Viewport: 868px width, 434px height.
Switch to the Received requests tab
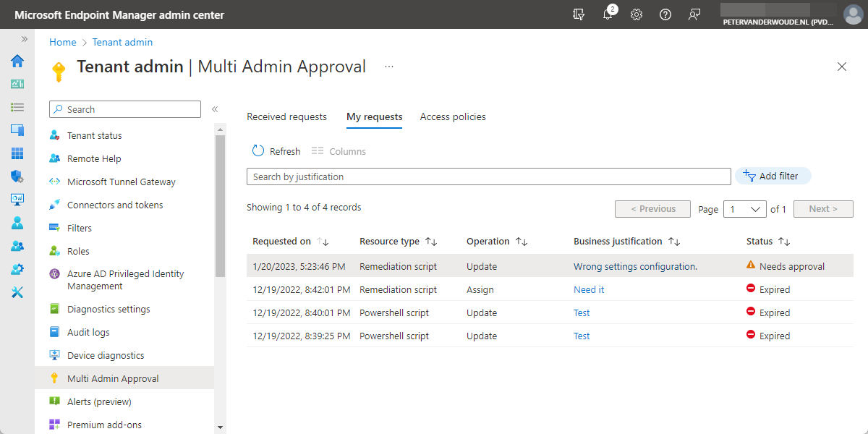[286, 116]
